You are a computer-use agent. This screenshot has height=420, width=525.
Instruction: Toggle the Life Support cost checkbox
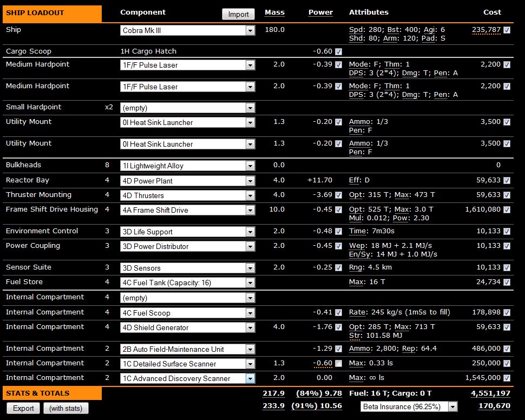[507, 232]
